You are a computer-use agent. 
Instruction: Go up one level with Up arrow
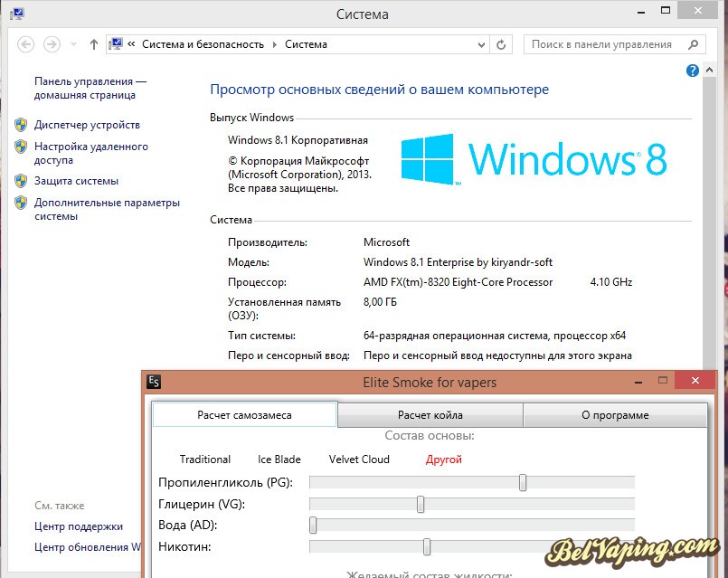coord(94,44)
